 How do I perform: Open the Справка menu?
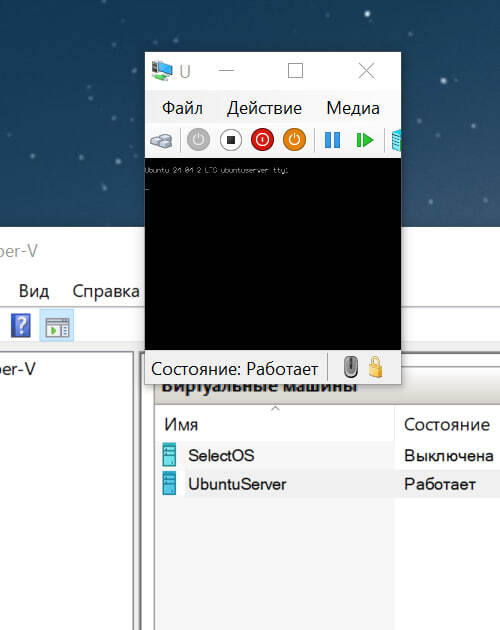[x=106, y=291]
